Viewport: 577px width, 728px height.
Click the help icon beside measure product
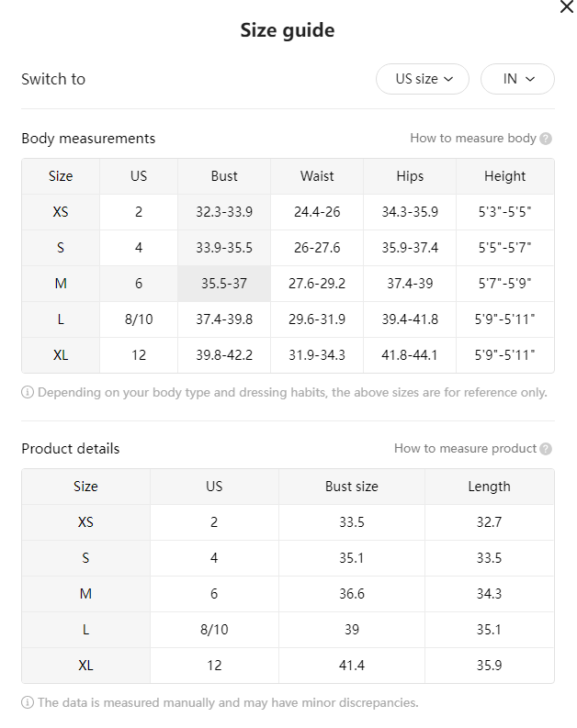546,449
